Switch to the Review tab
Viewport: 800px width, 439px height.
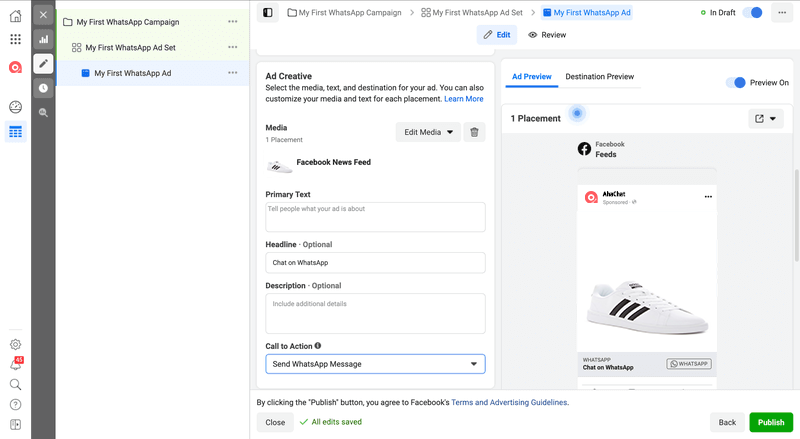coord(547,35)
